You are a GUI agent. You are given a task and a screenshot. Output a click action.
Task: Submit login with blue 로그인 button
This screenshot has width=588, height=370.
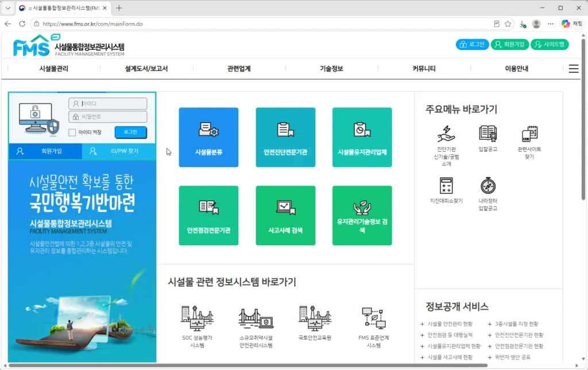click(131, 132)
